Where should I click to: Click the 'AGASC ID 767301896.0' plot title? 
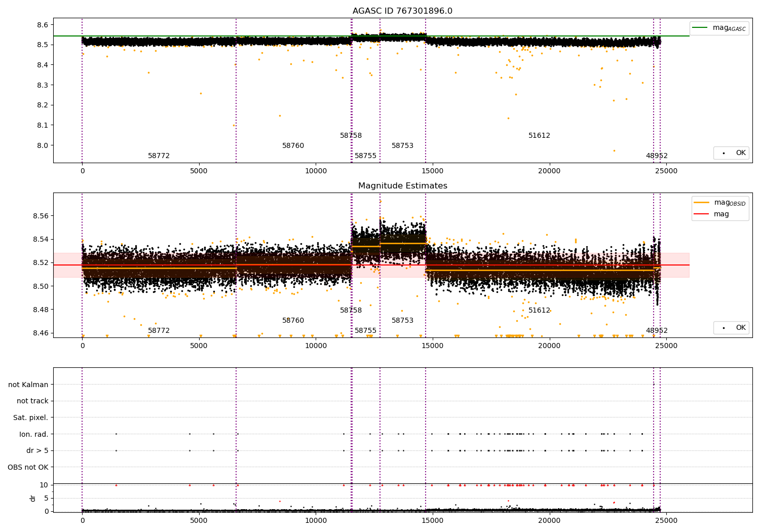(402, 11)
